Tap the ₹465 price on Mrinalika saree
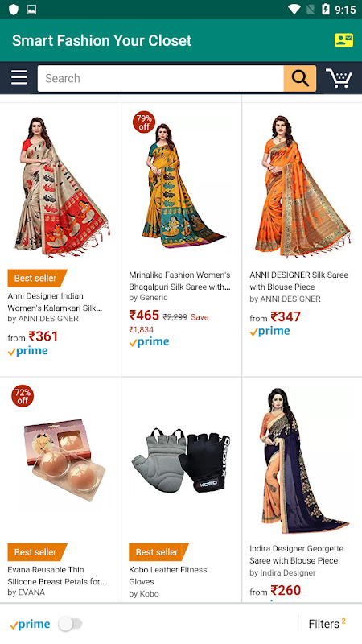This screenshot has height=644, width=362. tap(144, 316)
